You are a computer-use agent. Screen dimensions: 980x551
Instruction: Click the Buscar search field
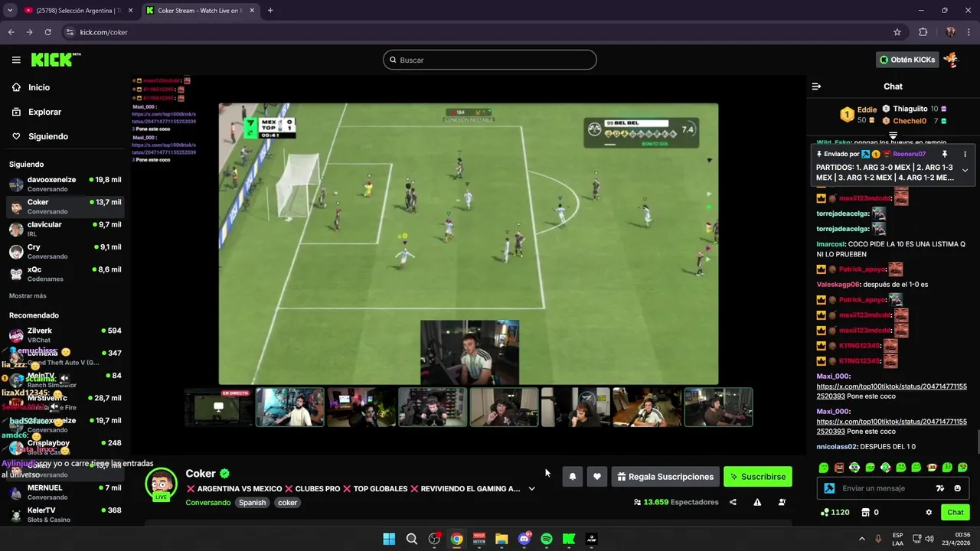click(x=490, y=60)
